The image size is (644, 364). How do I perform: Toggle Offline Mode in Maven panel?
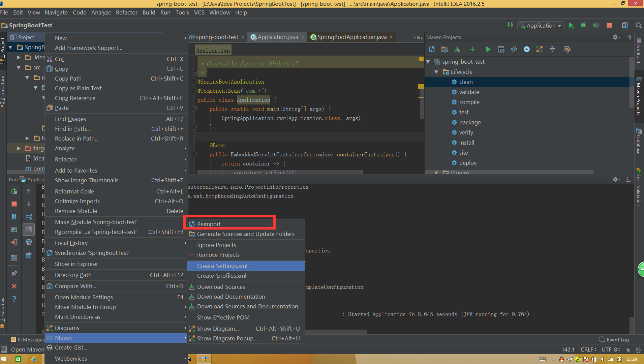pyautogui.click(x=527, y=50)
